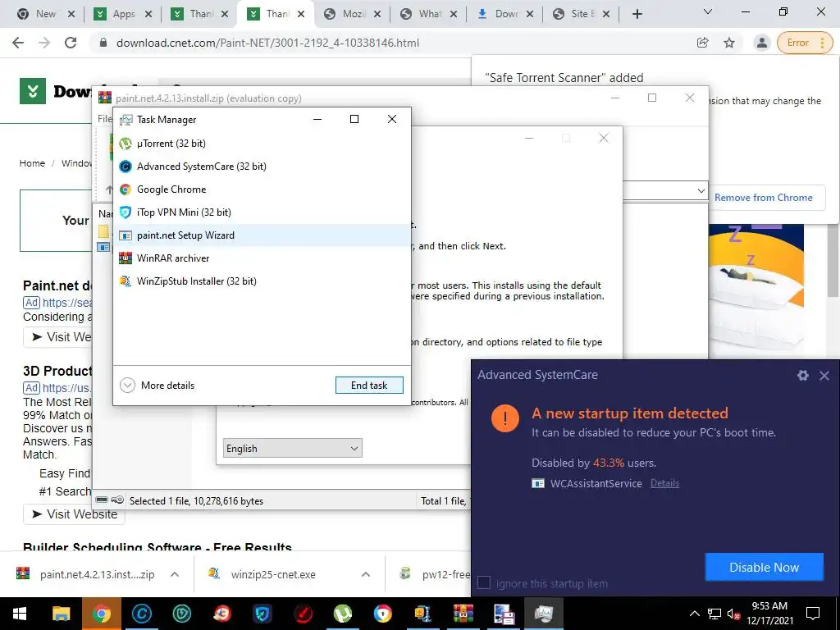The width and height of the screenshot is (840, 630).
Task: Show hidden system tray icons
Action: (x=694, y=614)
